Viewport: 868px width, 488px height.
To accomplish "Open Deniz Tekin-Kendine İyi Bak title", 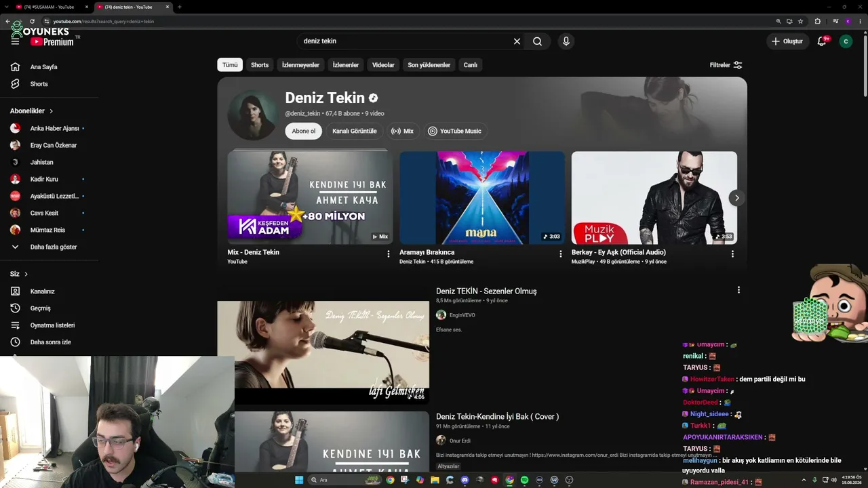I will click(497, 416).
